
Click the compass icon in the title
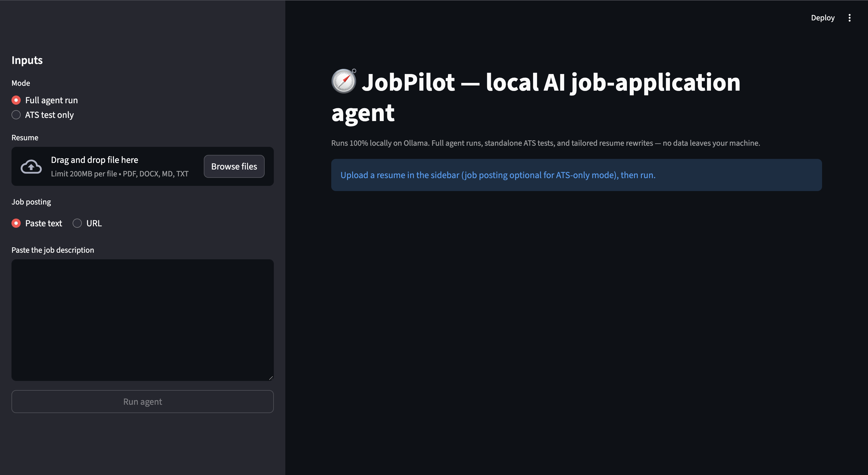coord(344,81)
